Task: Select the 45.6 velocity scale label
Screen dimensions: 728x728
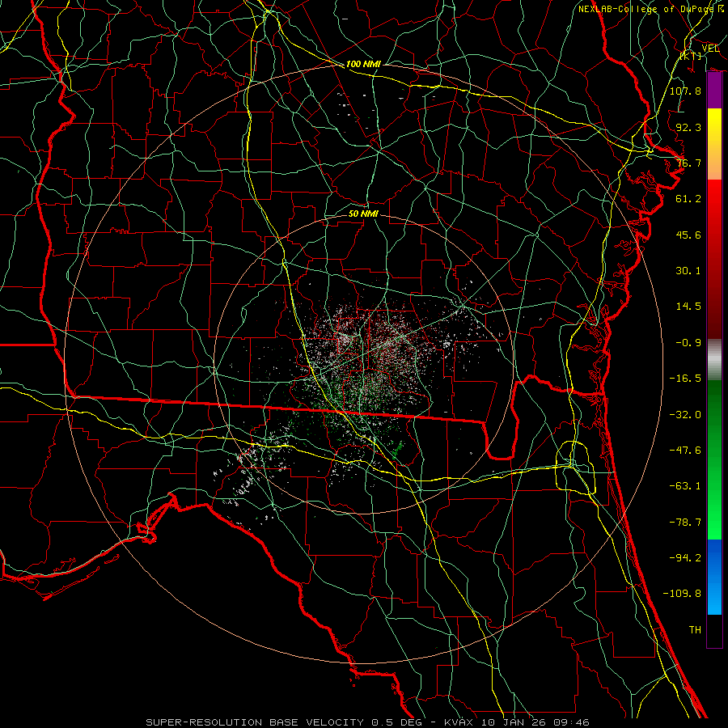Action: tap(688, 235)
